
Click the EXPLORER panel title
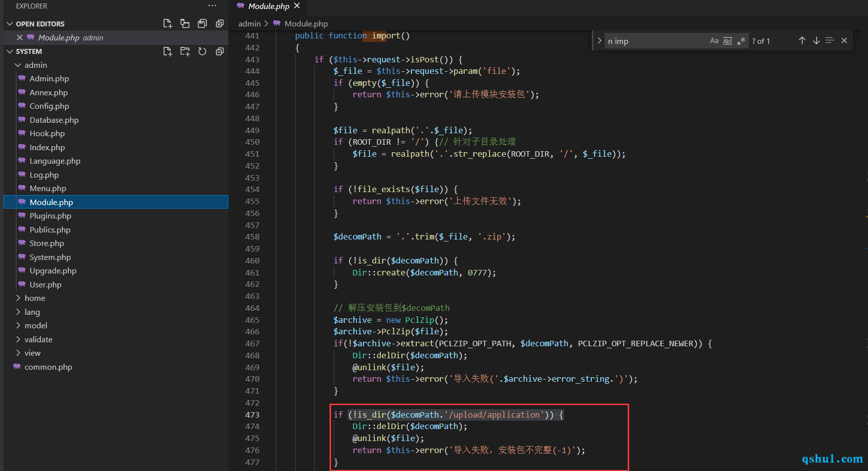[31, 6]
